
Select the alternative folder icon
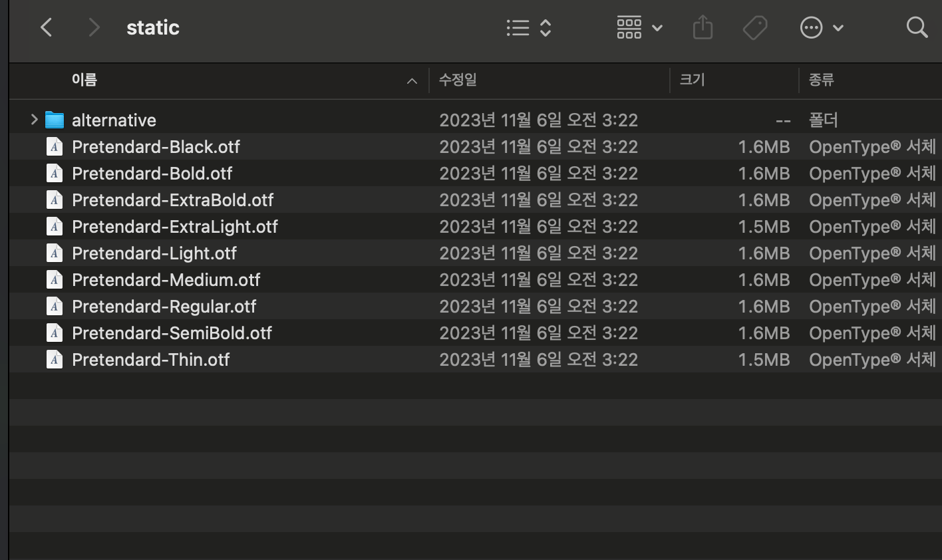(x=55, y=120)
